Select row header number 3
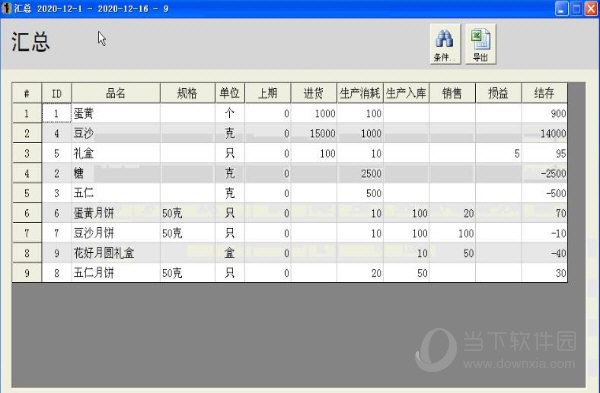 (27, 153)
